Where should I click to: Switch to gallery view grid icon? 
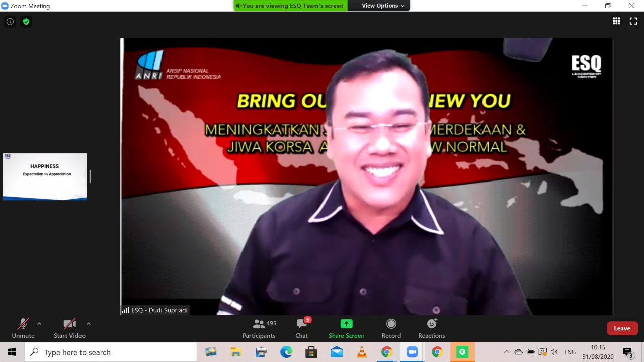coord(616,21)
